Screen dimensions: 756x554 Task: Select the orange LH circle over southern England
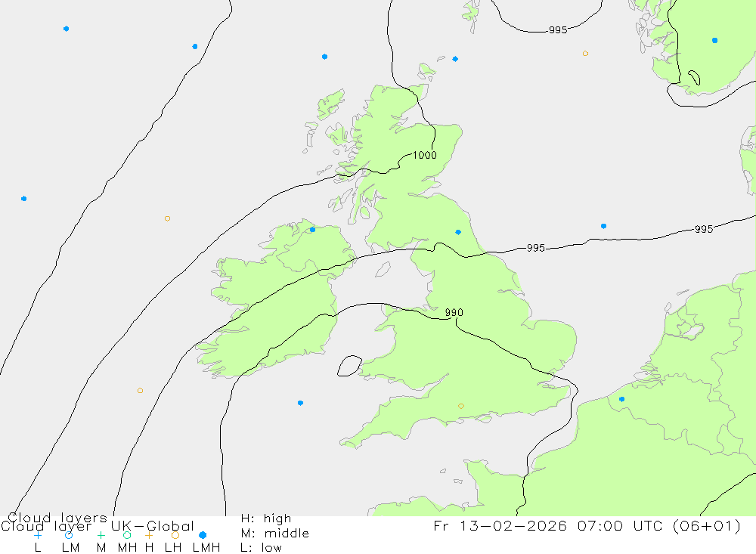461,407
